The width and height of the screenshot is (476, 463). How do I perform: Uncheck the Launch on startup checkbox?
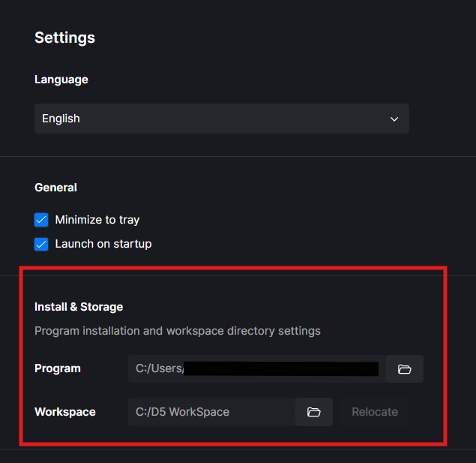tap(41, 244)
